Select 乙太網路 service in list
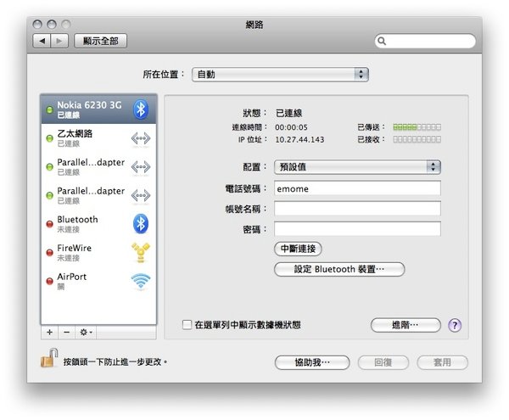This screenshot has width=509, height=420. (98, 138)
